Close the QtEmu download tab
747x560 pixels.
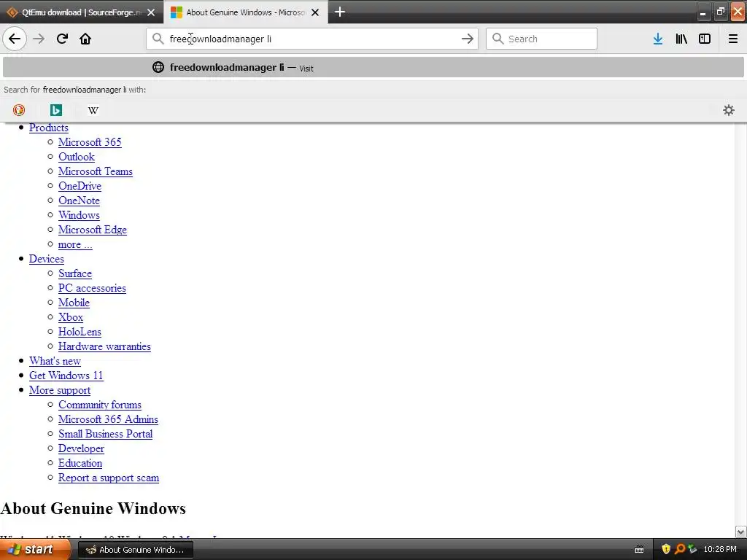151,12
